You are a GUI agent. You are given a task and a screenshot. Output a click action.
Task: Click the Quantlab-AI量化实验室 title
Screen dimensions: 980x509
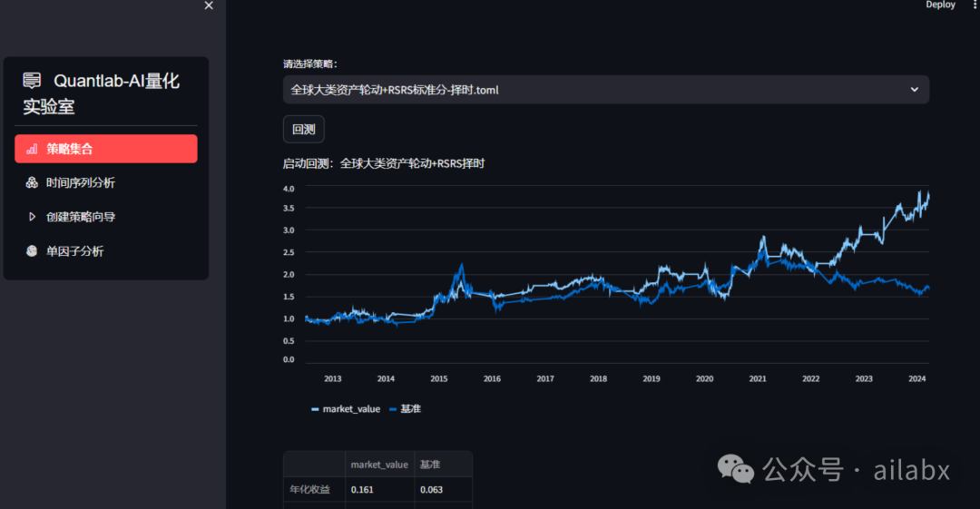coord(102,93)
